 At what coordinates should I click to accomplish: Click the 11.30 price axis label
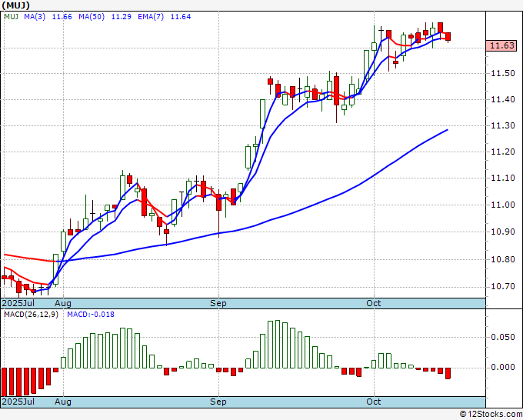[x=503, y=125]
